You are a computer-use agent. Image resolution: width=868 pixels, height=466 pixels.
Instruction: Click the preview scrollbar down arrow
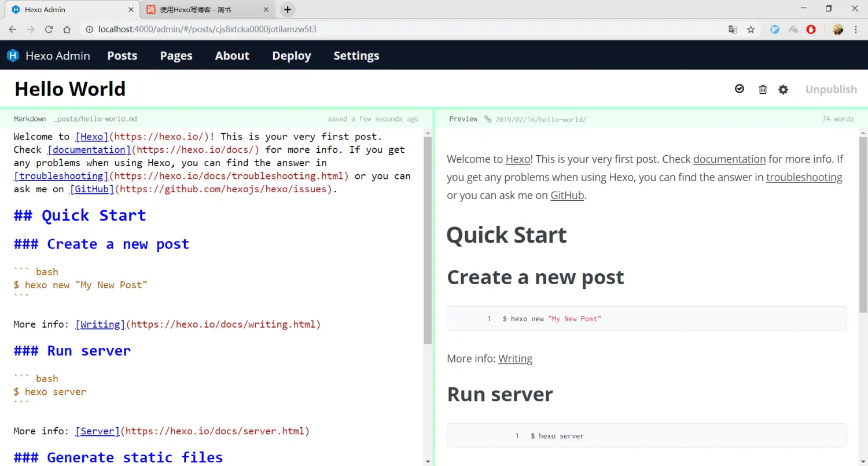[863, 461]
